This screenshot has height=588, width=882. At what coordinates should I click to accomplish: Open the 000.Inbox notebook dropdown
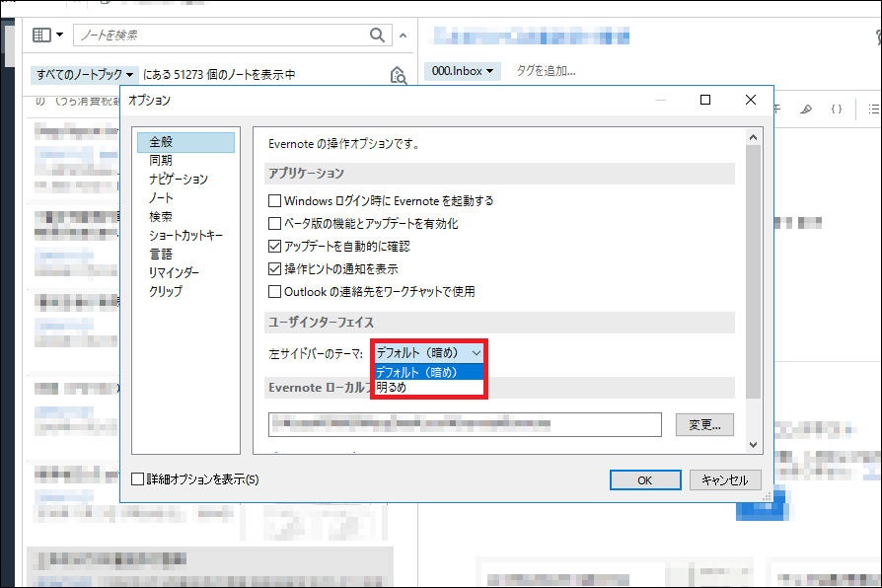coord(462,71)
